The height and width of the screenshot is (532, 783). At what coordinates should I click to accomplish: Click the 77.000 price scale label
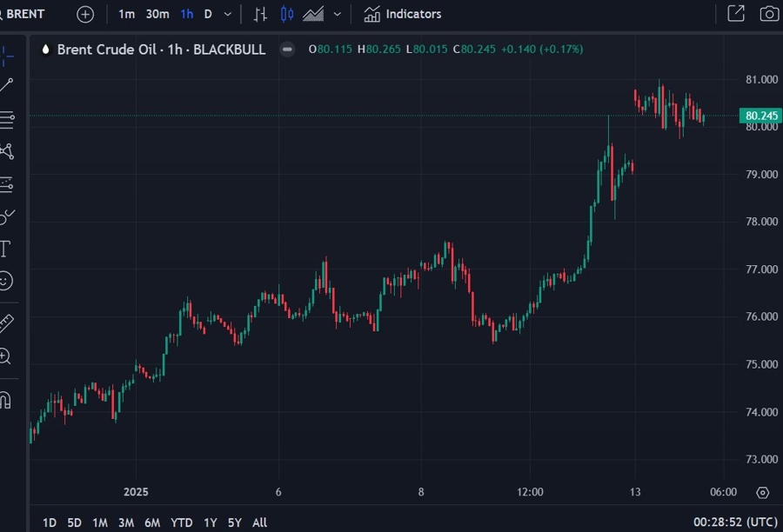click(761, 269)
